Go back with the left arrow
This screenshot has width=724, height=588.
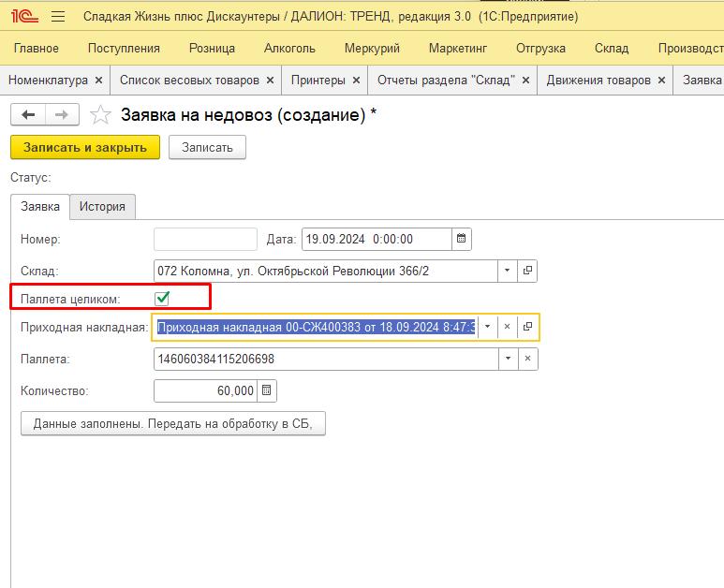click(x=28, y=114)
